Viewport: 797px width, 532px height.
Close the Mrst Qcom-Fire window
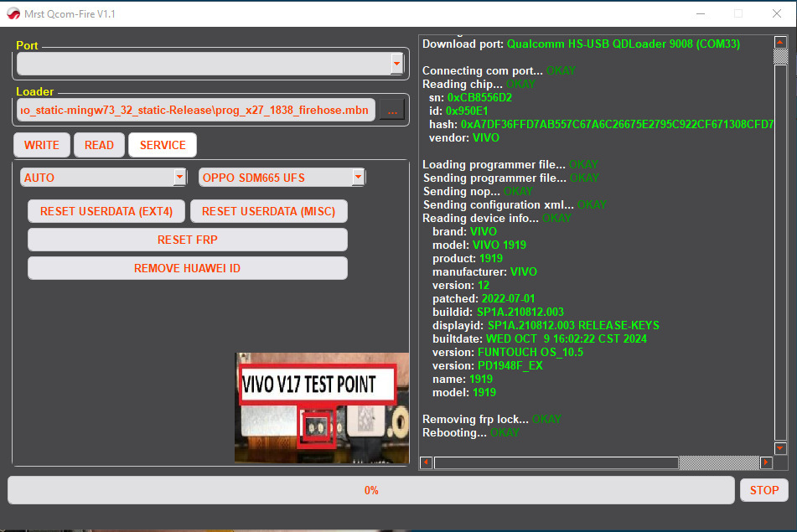[x=777, y=13]
